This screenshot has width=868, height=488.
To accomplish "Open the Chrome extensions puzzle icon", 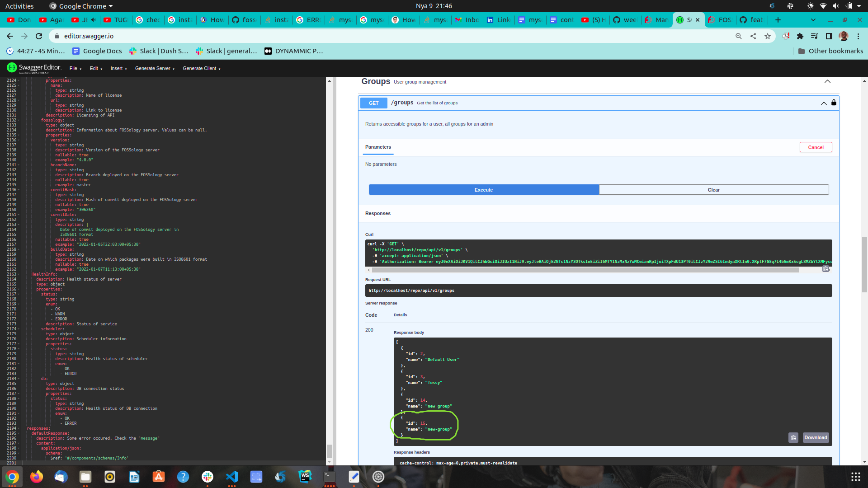I will click(800, 36).
